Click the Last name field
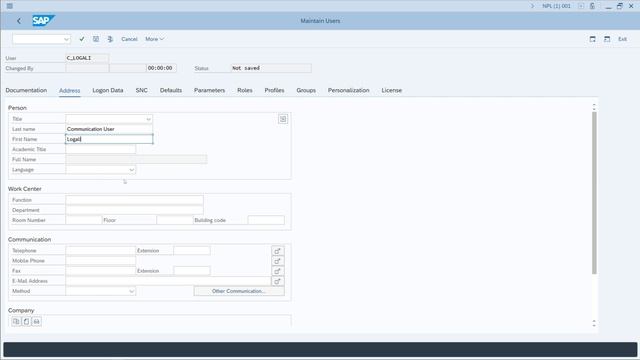Viewport: 640px width, 360px height. coord(109,129)
